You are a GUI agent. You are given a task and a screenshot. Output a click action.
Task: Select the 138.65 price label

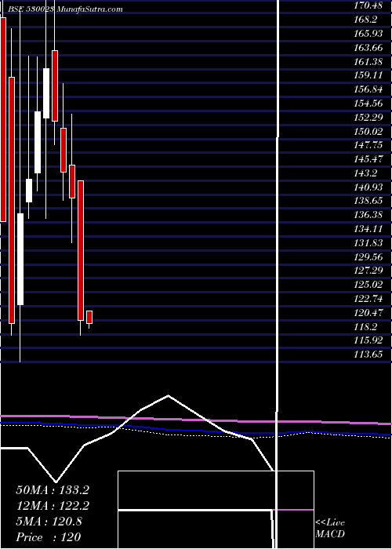point(368,202)
